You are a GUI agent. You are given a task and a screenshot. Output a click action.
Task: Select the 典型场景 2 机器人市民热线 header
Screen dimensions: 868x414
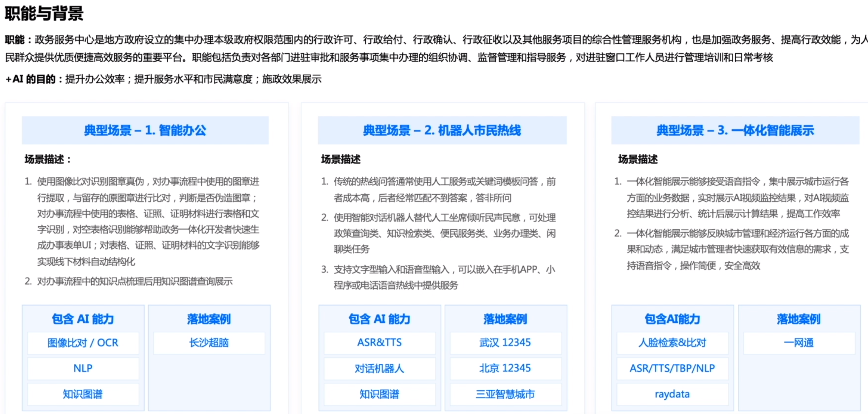[x=442, y=131]
